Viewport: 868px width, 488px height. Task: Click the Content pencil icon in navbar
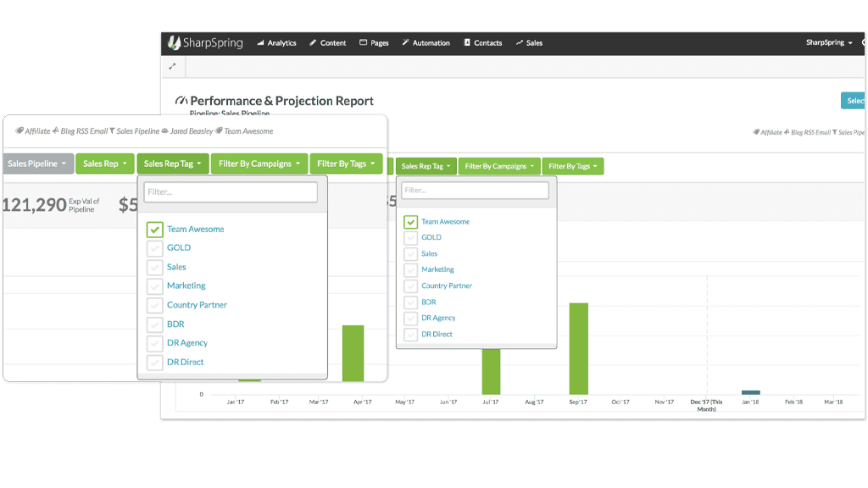(313, 42)
